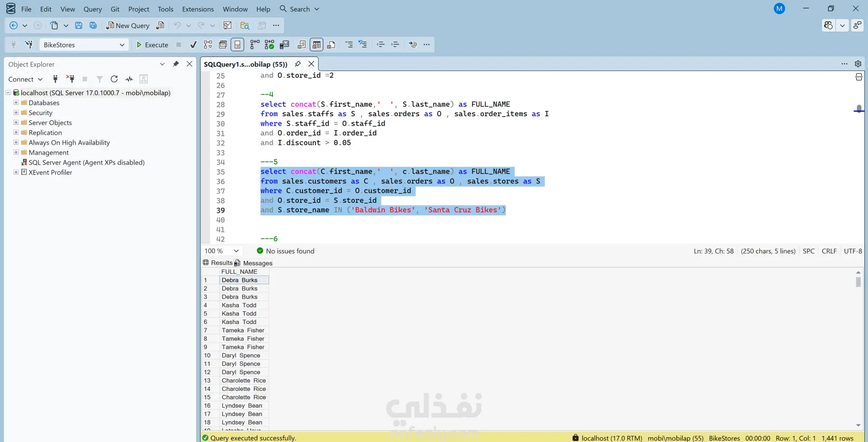Click the Uncomment selected lines icon
Image resolution: width=868 pixels, height=442 pixels.
click(x=363, y=44)
